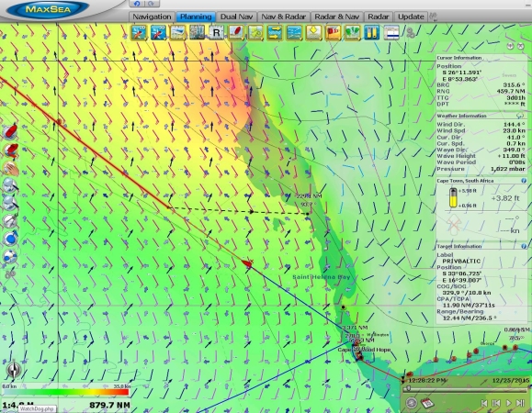Click the PRIVBALTIC target label

[461, 261]
